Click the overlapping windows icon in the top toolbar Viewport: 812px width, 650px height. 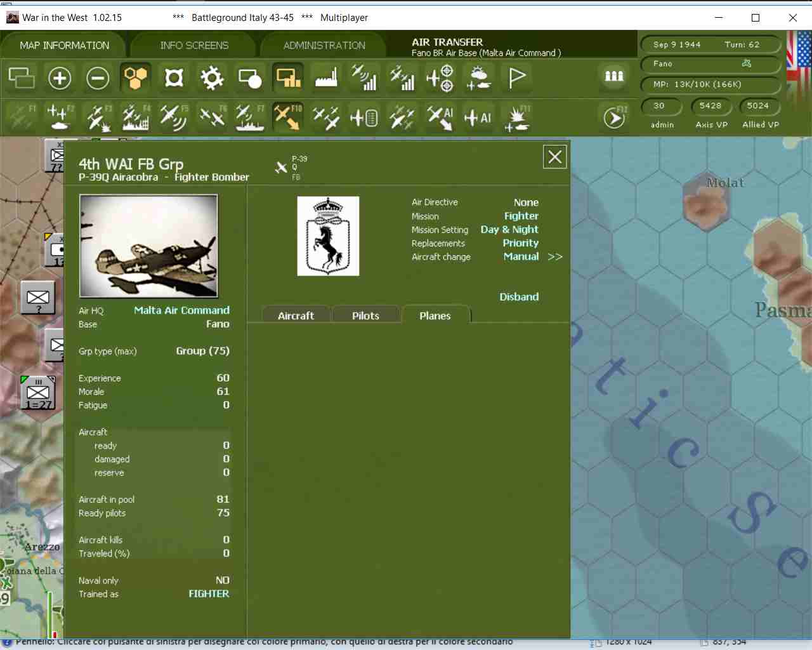pos(22,78)
